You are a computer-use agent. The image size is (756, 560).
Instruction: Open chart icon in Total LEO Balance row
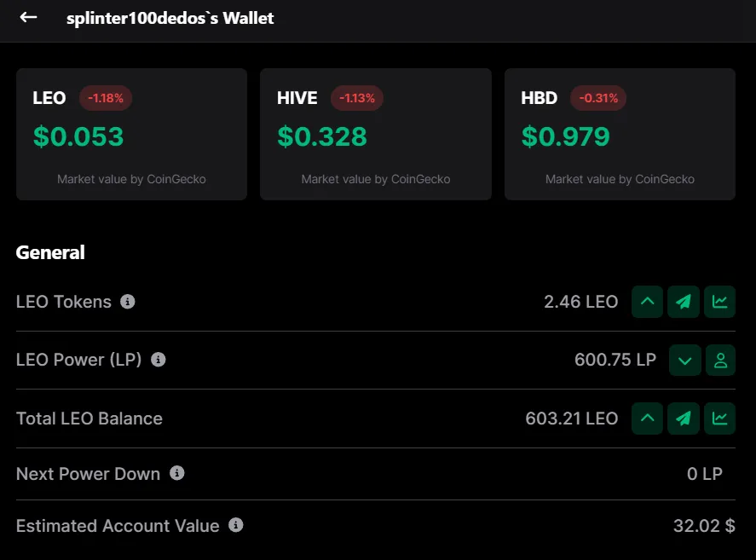tap(719, 419)
